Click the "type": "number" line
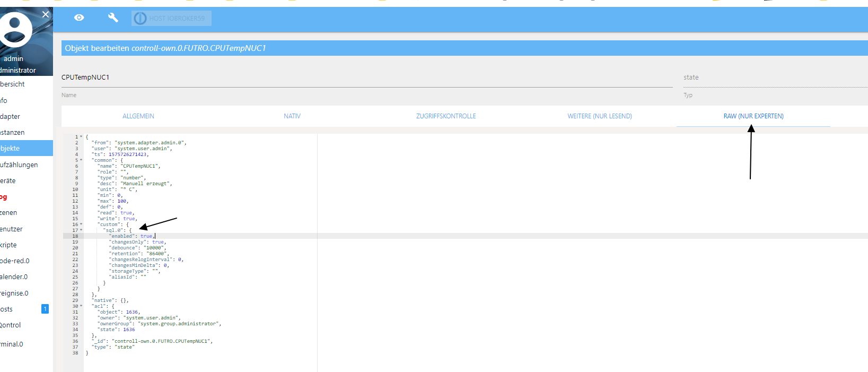 tap(121, 178)
